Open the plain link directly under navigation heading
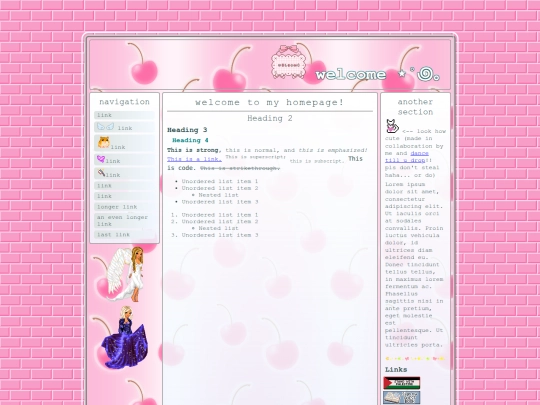540x405 pixels. [124, 115]
